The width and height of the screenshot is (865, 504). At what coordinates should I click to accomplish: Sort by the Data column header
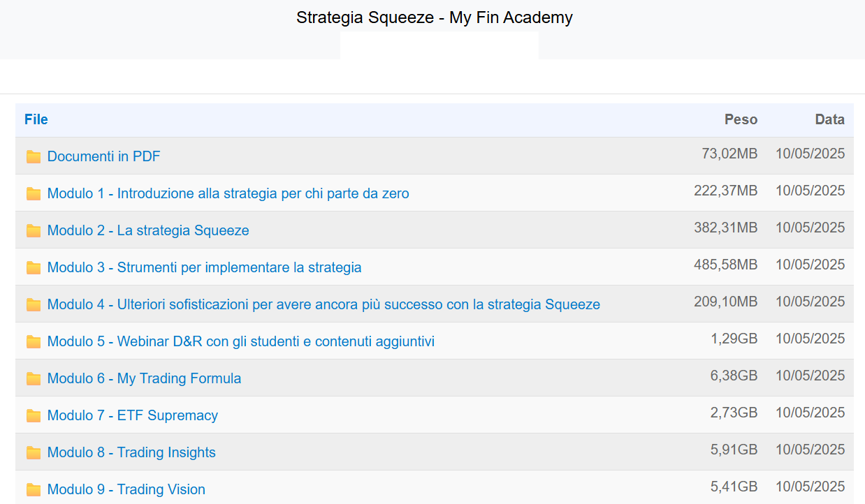(x=829, y=119)
